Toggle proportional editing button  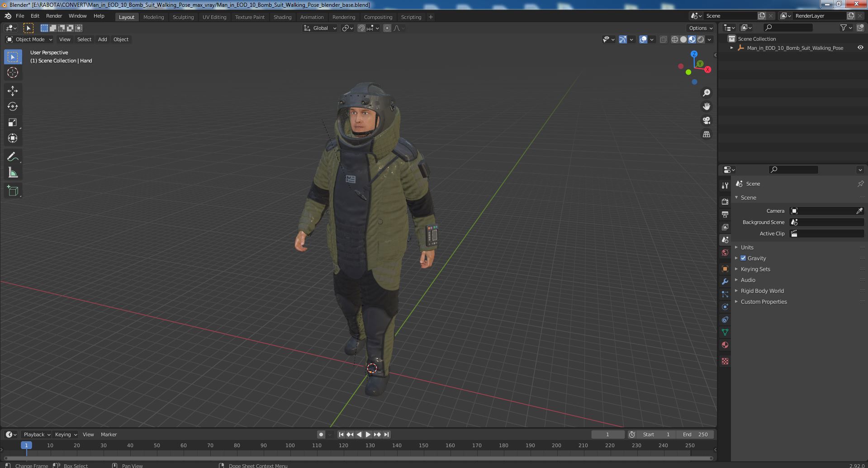(387, 28)
